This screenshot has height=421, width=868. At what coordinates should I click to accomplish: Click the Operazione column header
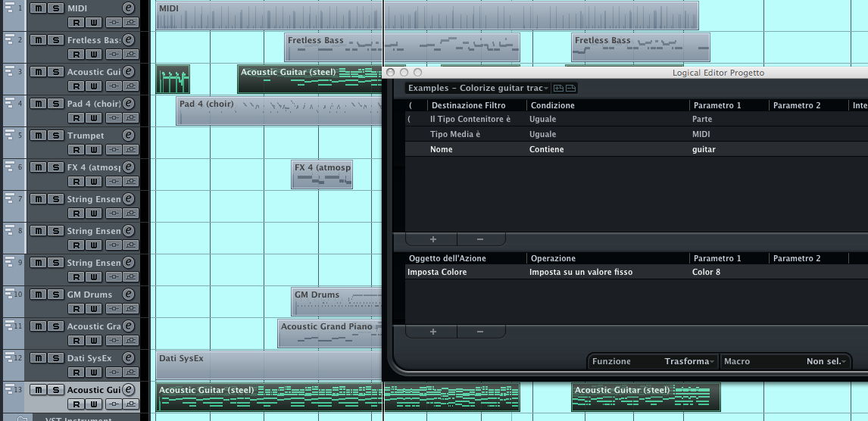click(x=553, y=258)
